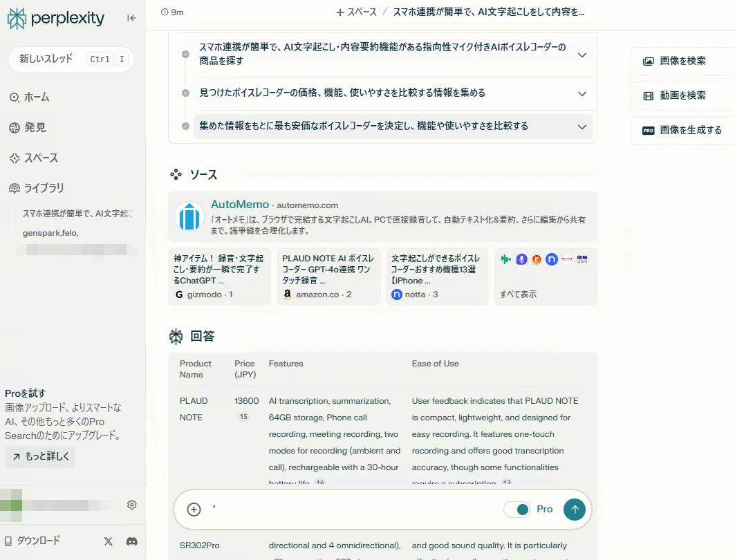Click the 新しいスレッド button
735x560 pixels.
[x=47, y=59]
